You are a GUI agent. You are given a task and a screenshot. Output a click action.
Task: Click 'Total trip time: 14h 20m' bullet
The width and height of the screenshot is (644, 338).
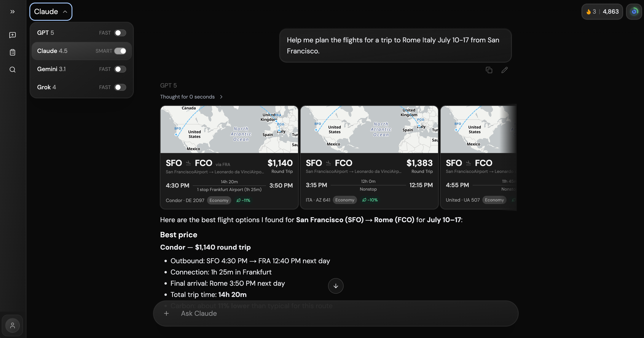[x=209, y=295]
